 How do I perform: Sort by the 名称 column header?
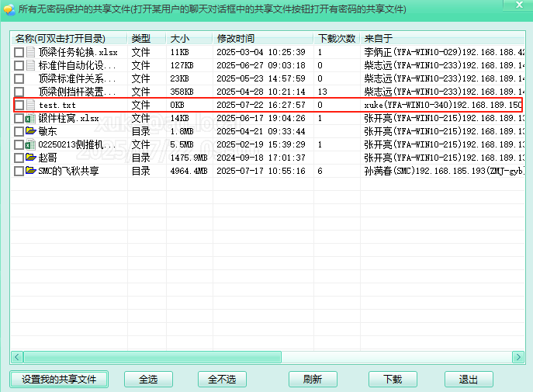(x=68, y=38)
